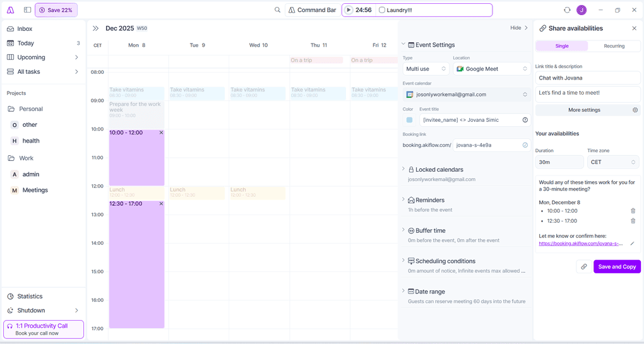This screenshot has height=344, width=644.
Task: Edit the description Let's find a time
Action: point(588,94)
